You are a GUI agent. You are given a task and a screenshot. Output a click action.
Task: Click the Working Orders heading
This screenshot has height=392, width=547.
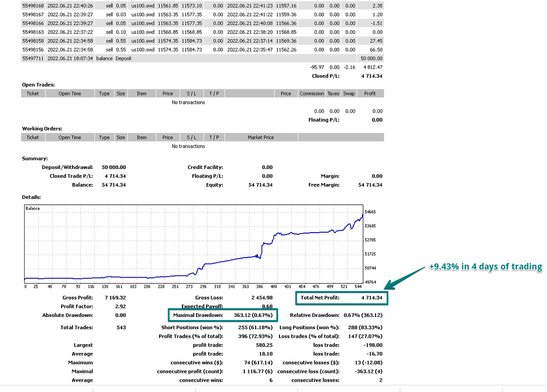pos(42,129)
